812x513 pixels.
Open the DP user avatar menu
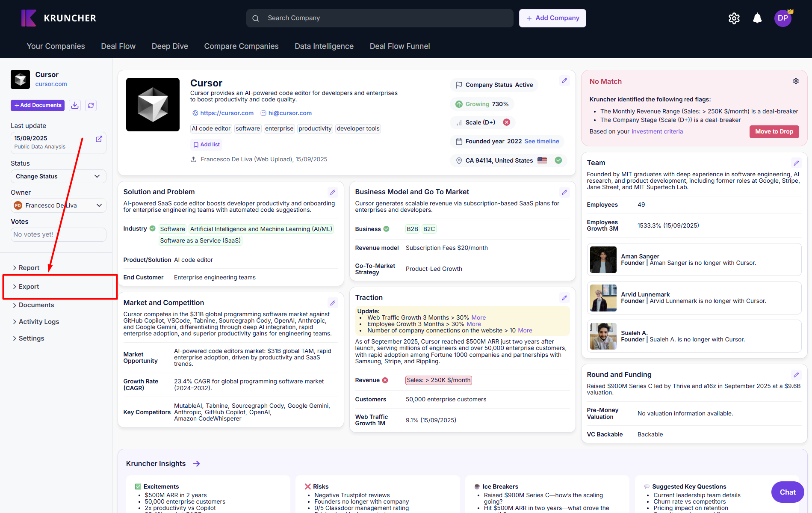783,18
